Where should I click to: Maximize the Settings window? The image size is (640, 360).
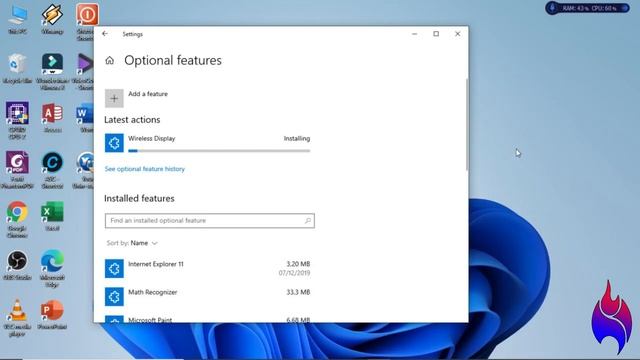coord(436,34)
